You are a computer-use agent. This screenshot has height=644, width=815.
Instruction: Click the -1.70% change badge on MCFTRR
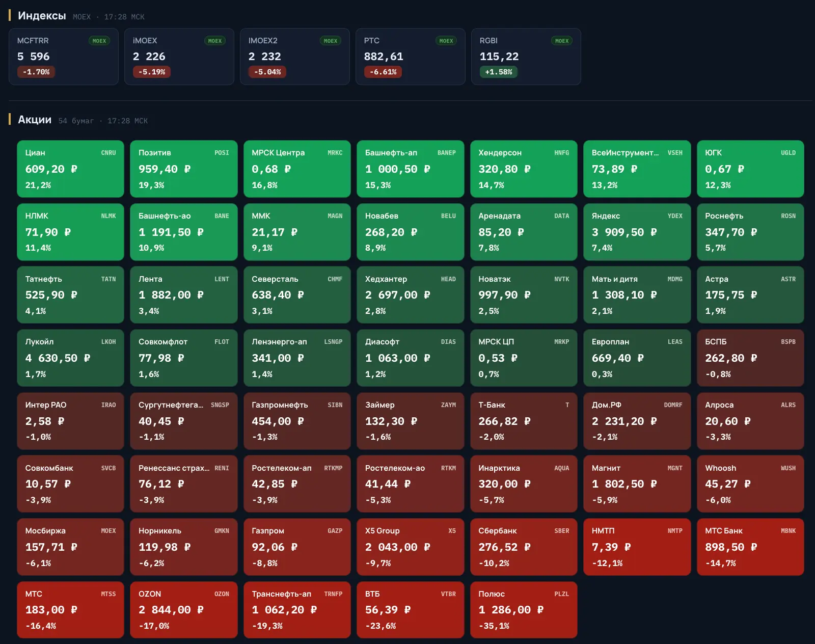point(36,72)
